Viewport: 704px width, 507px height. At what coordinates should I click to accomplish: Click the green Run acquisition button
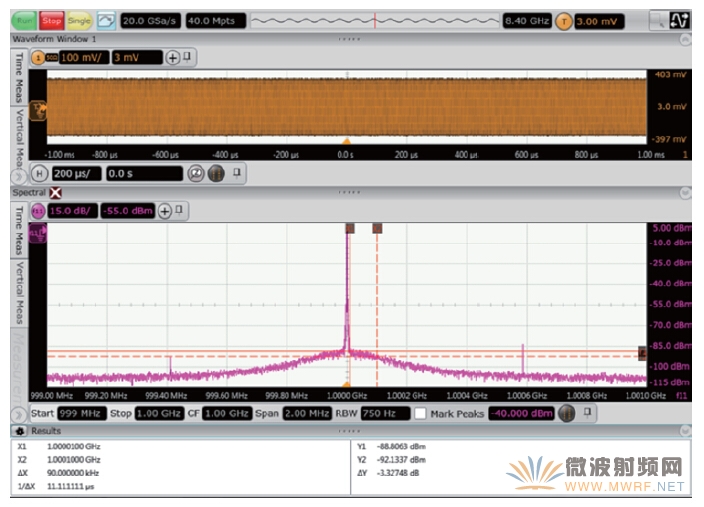click(24, 21)
